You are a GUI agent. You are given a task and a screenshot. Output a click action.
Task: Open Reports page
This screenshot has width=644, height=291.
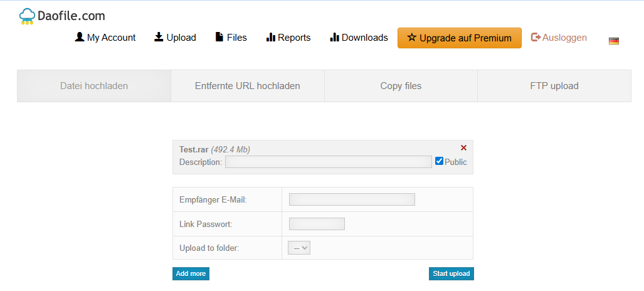click(x=288, y=38)
